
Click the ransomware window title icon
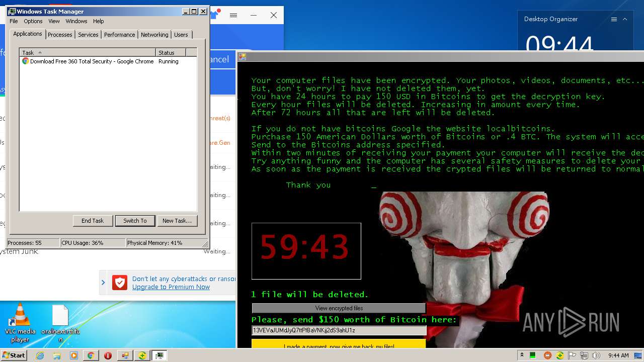coord(242,57)
